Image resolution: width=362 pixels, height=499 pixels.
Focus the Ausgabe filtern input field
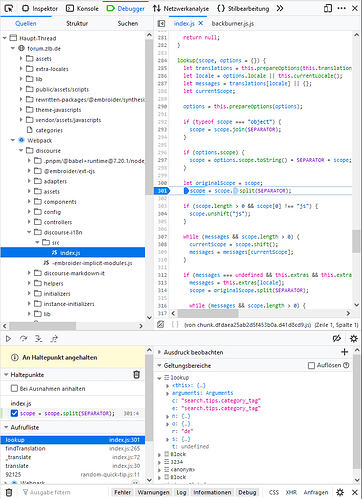click(x=65, y=492)
